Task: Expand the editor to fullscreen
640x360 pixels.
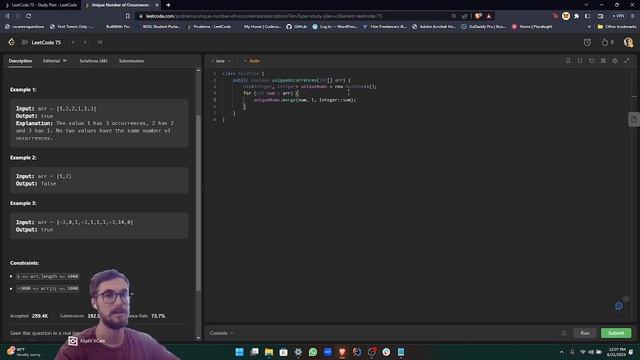Action: tap(627, 61)
